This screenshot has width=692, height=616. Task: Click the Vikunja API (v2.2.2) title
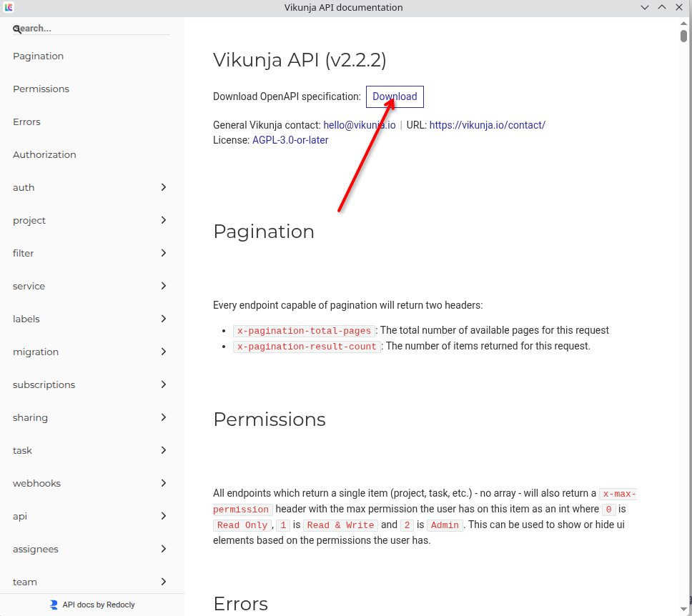coord(300,60)
